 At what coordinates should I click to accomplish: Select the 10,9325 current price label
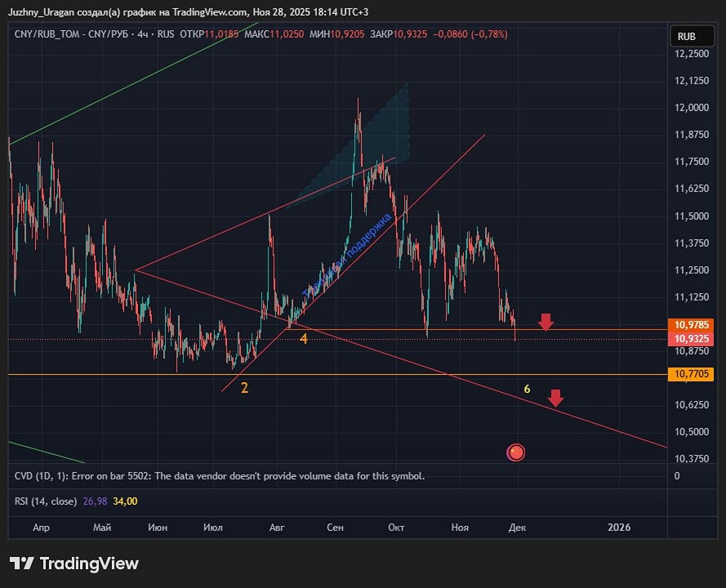click(691, 339)
